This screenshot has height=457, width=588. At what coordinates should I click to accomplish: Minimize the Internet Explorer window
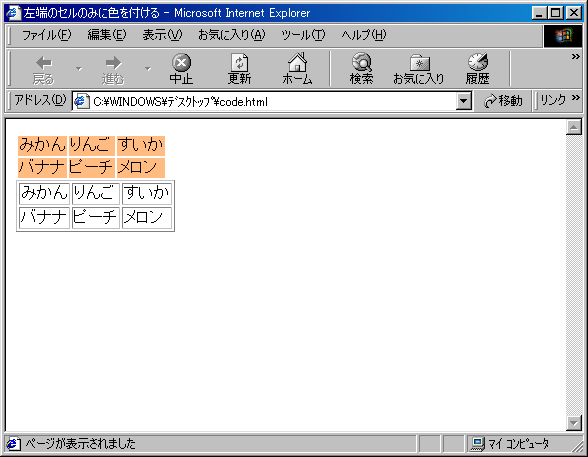point(539,13)
